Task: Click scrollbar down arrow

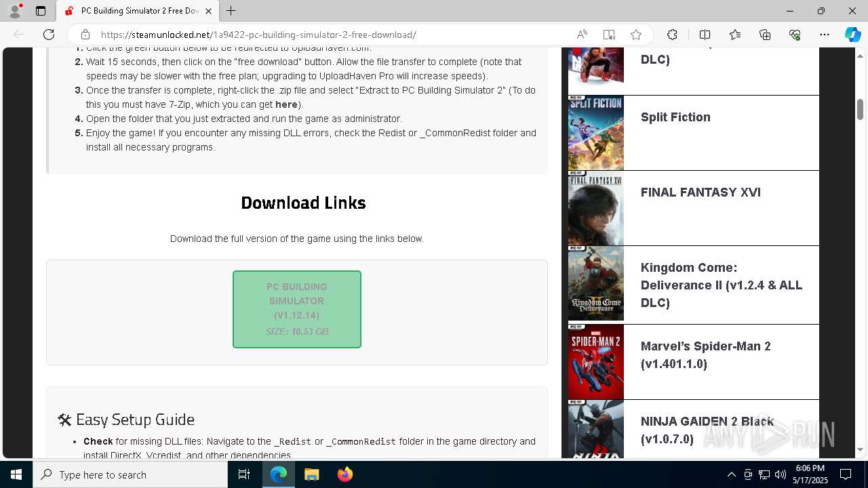Action: point(861,450)
